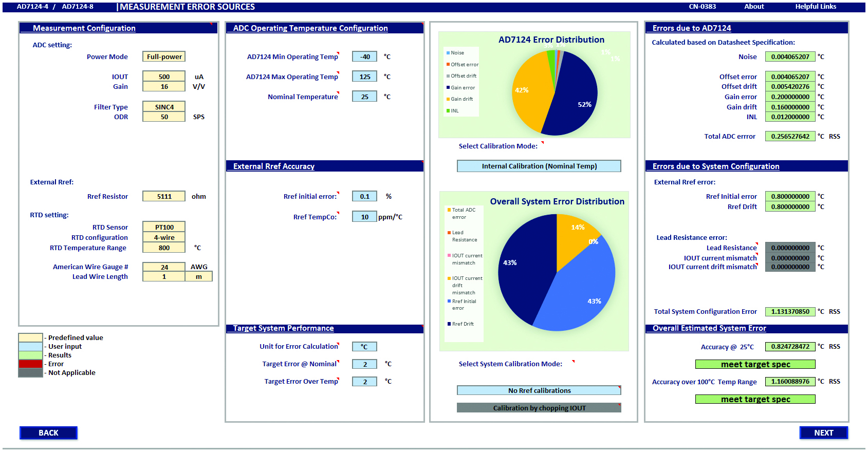
Task: Click the Overall Estimated System Error header
Action: (747, 328)
